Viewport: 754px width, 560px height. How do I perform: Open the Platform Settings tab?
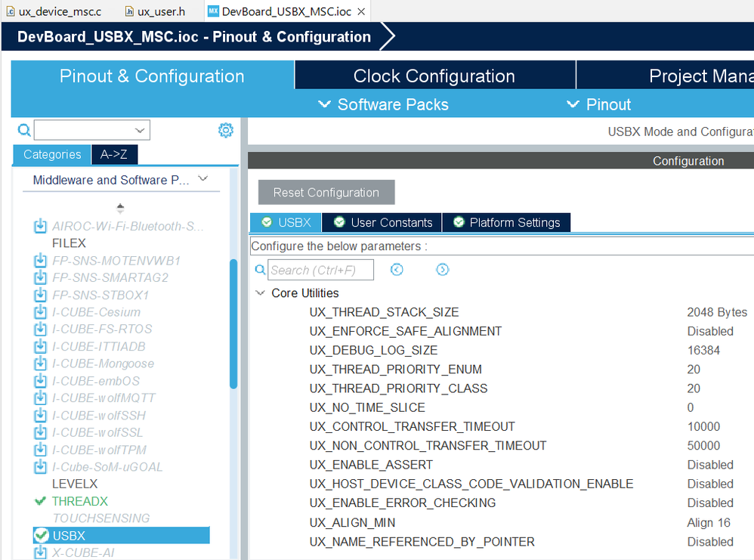coord(506,222)
